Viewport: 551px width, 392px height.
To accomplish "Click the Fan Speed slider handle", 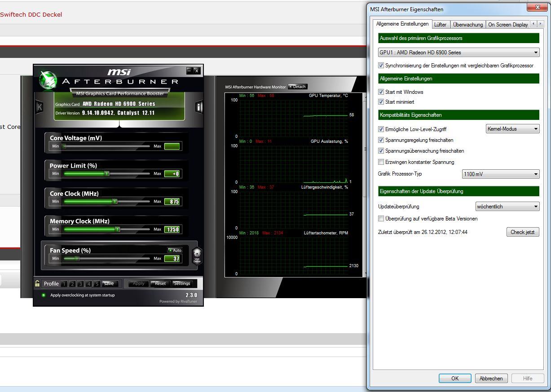I will click(x=77, y=259).
